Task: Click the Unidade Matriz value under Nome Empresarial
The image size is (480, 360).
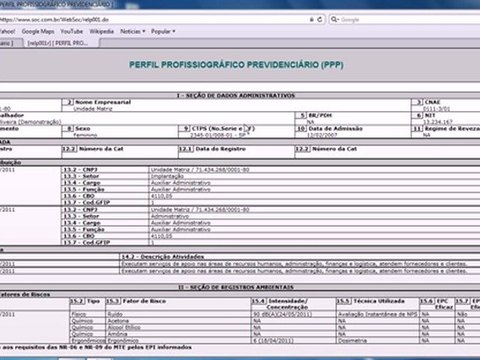Action: click(x=93, y=109)
